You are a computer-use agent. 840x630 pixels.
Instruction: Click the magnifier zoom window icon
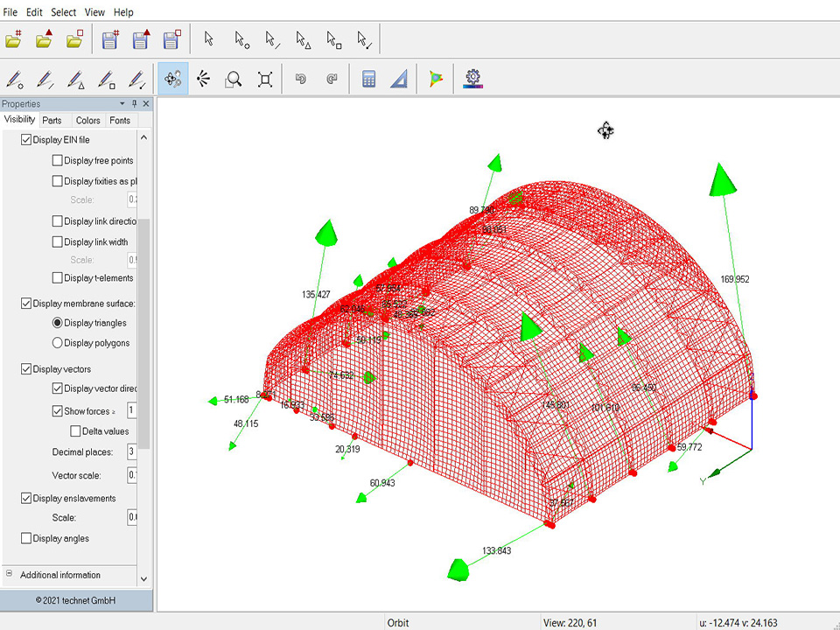[x=233, y=80]
